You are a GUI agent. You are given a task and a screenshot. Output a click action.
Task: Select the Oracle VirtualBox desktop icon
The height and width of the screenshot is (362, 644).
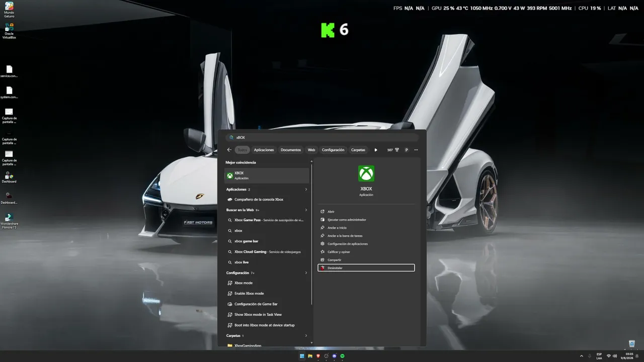9,31
